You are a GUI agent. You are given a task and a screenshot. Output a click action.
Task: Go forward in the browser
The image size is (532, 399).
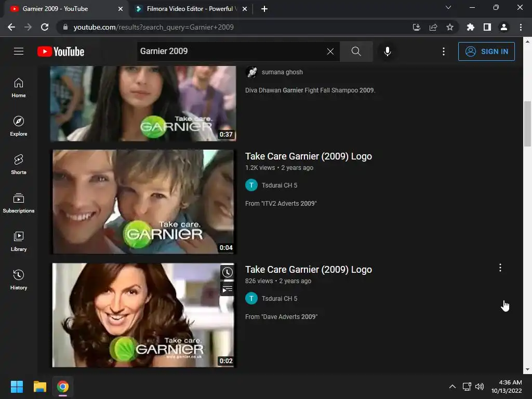click(28, 27)
